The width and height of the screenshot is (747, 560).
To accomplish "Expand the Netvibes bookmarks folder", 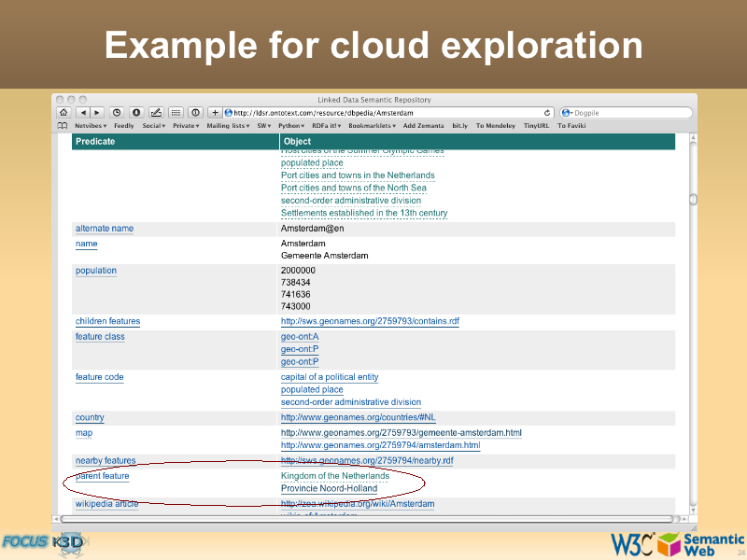I will (x=91, y=125).
